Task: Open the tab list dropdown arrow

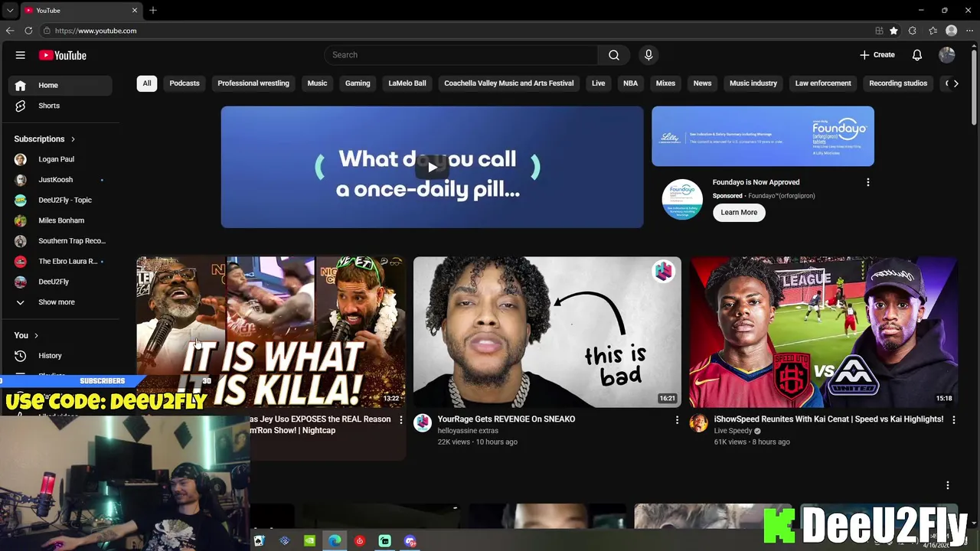Action: [9, 11]
